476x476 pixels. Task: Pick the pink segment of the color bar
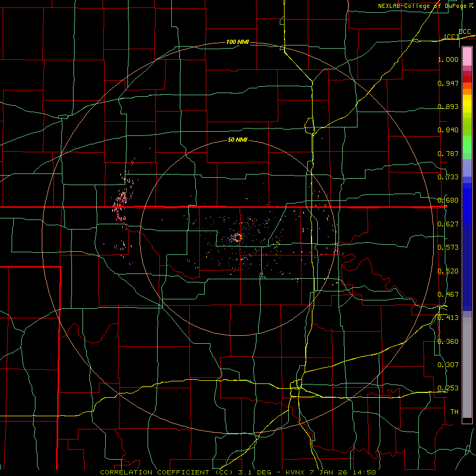click(467, 57)
